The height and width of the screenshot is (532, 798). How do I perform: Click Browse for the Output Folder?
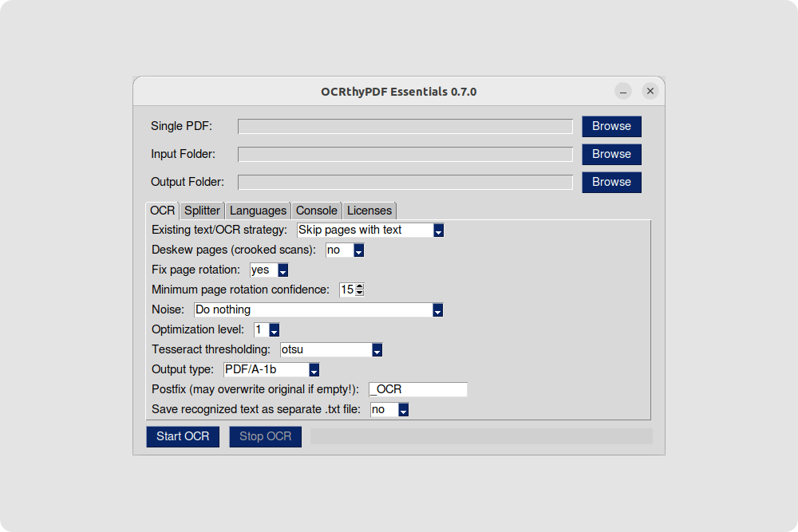pyautogui.click(x=611, y=182)
